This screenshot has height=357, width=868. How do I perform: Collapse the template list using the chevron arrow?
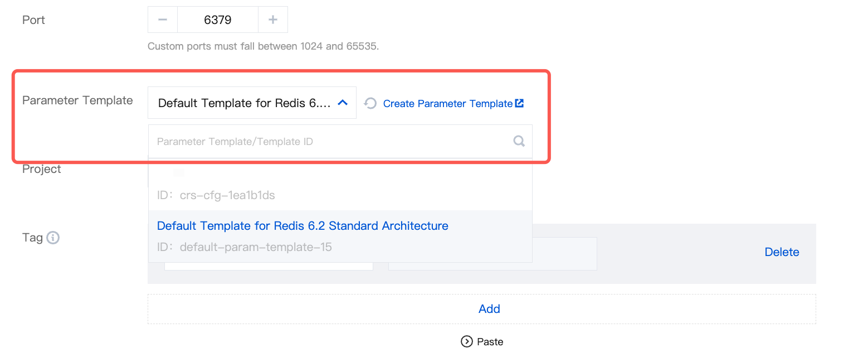pos(343,103)
